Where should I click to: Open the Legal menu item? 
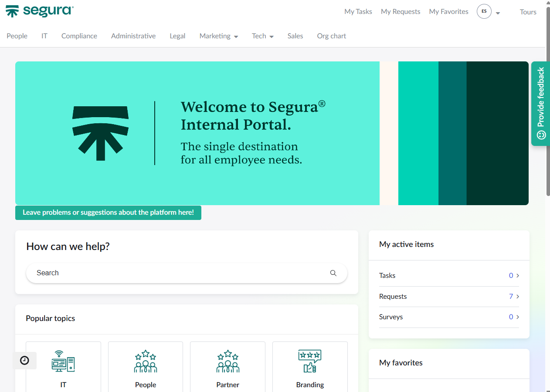point(177,36)
